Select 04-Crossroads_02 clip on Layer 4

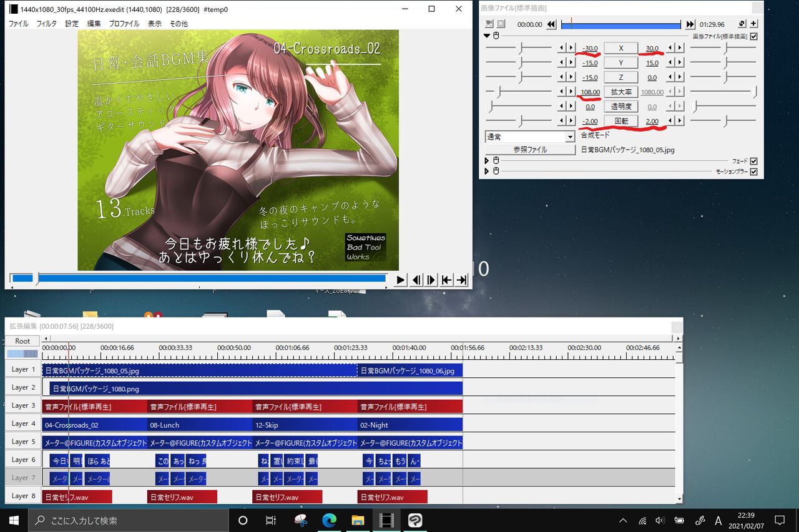tap(94, 425)
